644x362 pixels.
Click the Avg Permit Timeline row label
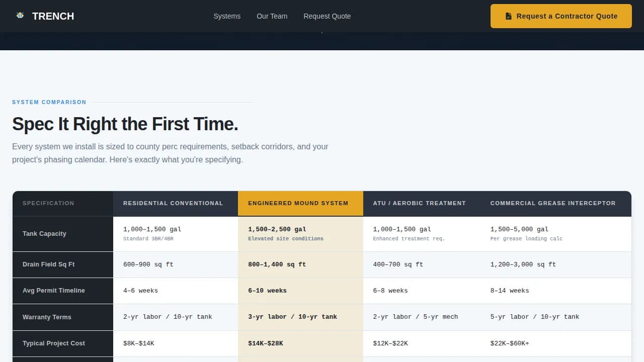coord(53,290)
